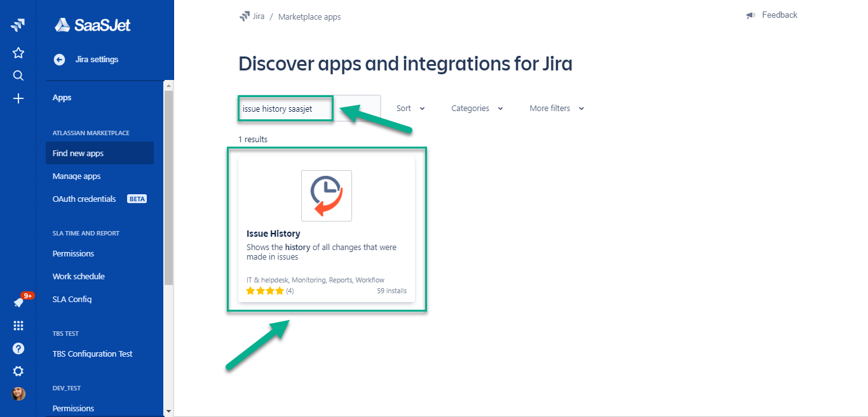Open the Help question mark icon
Screen dimensions: 868x417
click(x=18, y=348)
